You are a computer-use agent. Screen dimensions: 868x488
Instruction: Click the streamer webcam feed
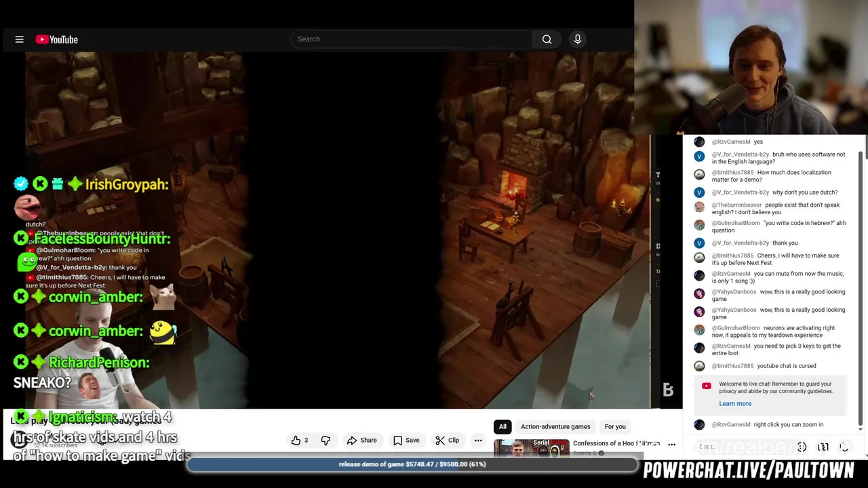(751, 68)
